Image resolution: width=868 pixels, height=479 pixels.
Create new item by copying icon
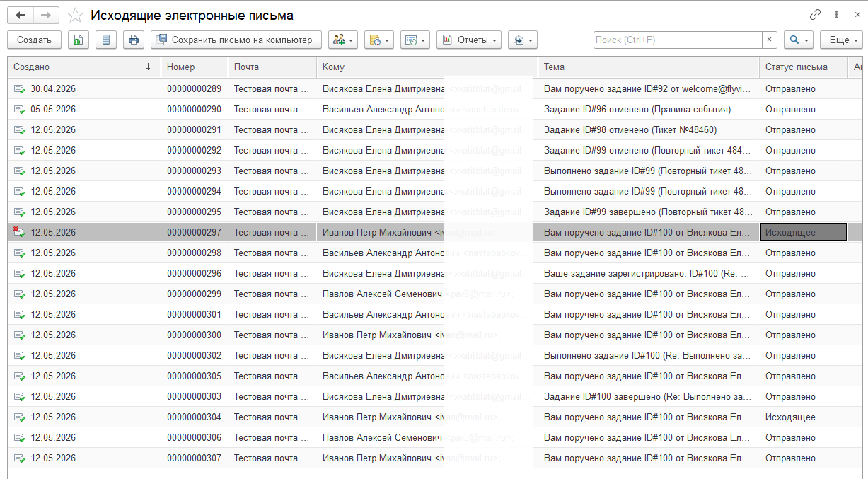(78, 40)
